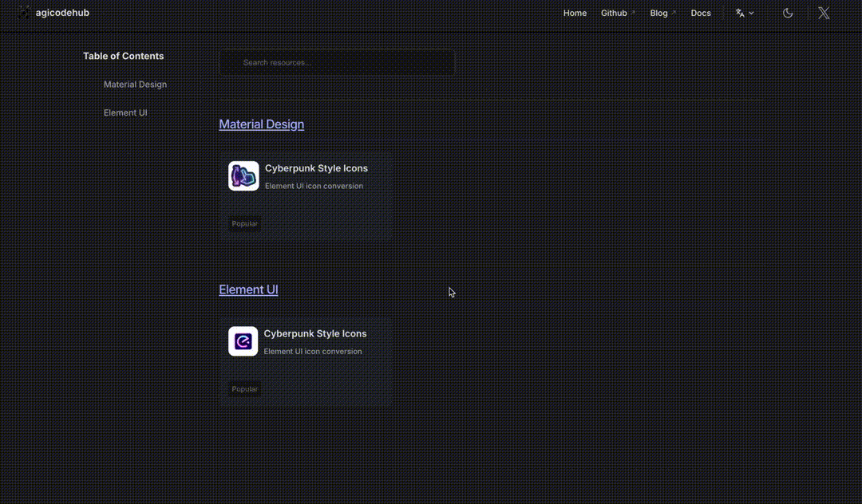Click the Element UI section heading link

(248, 289)
